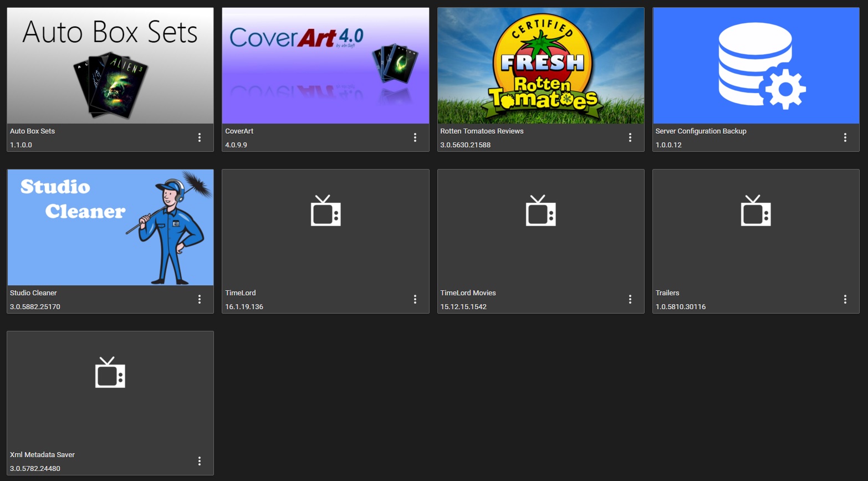
Task: Open Studio Cleaner vertical dots menu
Action: (x=200, y=299)
